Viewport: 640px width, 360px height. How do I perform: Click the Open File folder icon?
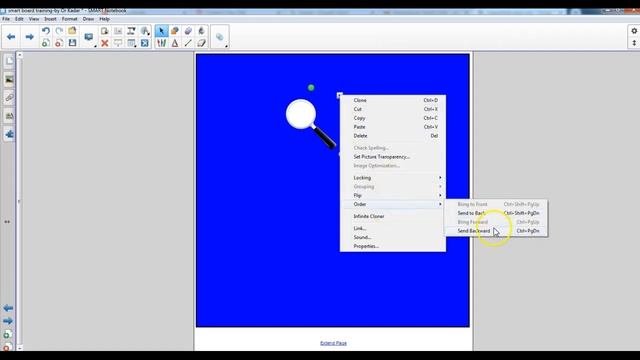coord(72,31)
